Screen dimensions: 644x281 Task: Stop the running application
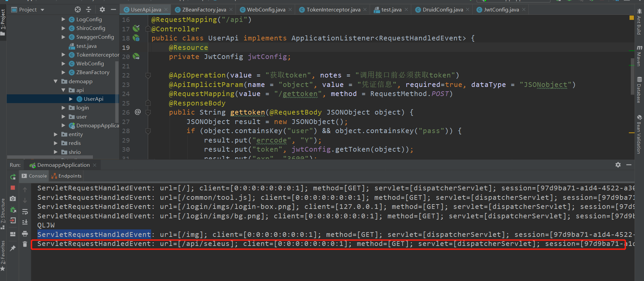click(13, 188)
